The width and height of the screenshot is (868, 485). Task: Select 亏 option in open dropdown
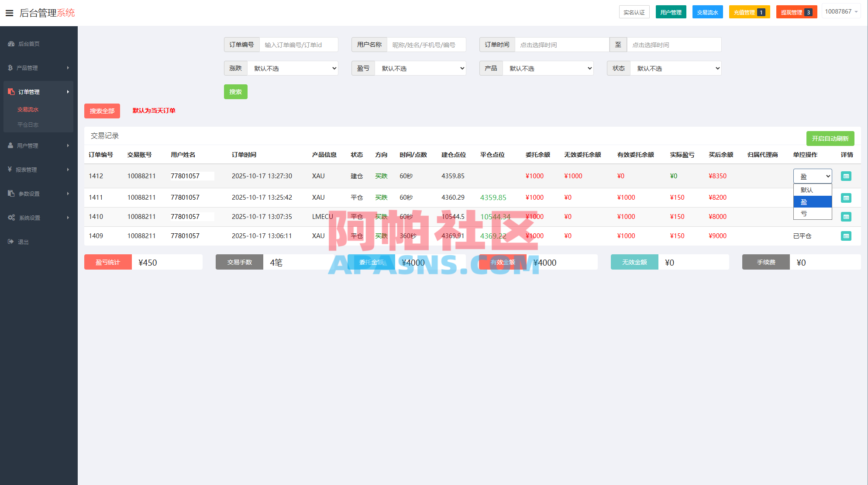click(812, 214)
